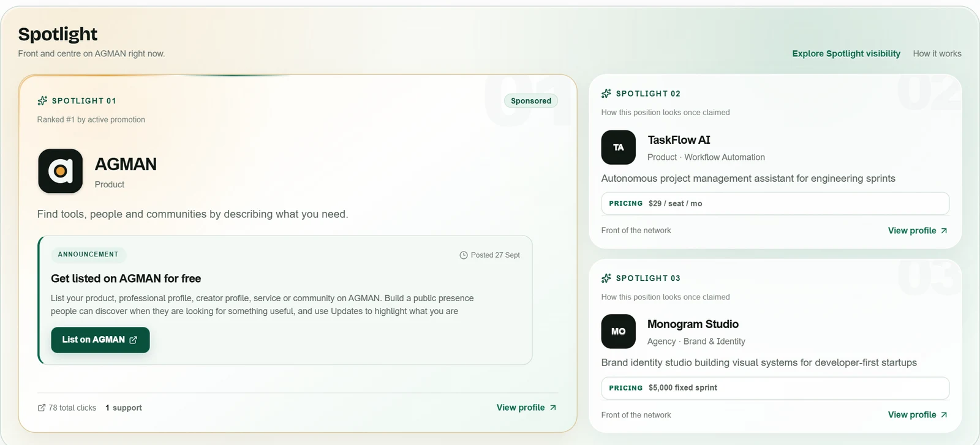Click the Monogram Studio avatar 'MO'
Screen dimensions: 980x445
point(619,332)
